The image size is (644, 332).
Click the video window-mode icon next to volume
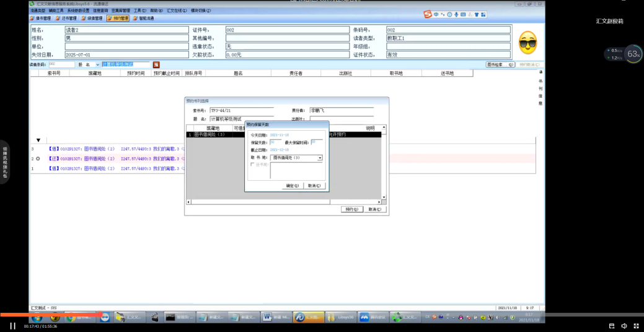tap(612, 326)
